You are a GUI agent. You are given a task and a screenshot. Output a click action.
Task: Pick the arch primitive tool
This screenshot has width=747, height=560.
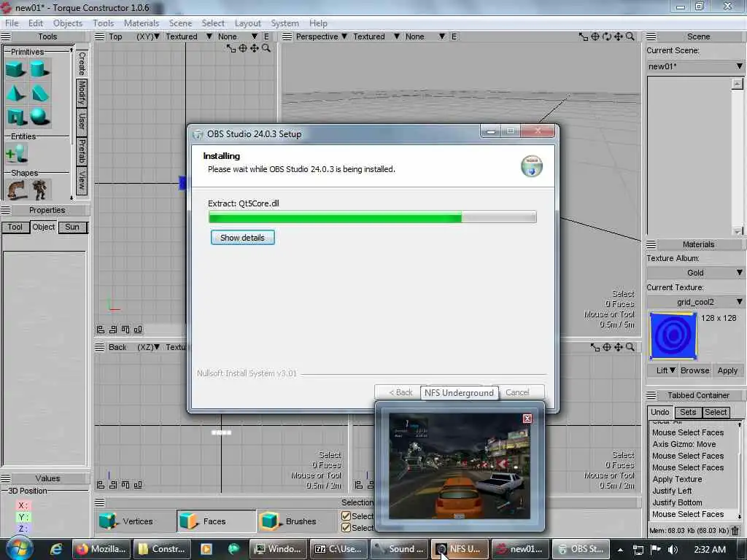16,116
